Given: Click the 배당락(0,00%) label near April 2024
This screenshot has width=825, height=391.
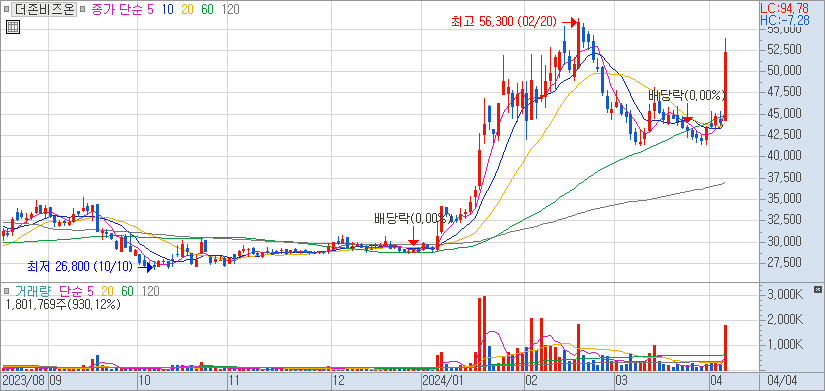Looking at the screenshot, I should (687, 95).
